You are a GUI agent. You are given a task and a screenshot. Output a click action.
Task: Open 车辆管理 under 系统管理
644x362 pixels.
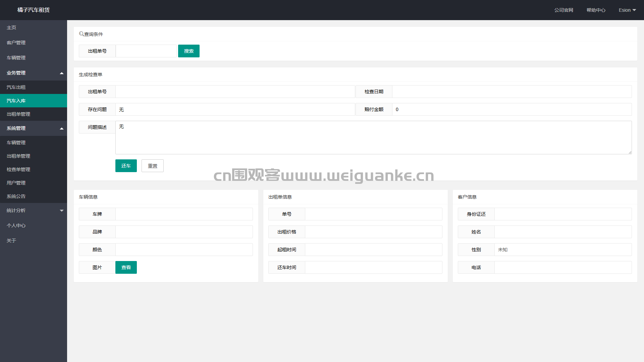34,143
